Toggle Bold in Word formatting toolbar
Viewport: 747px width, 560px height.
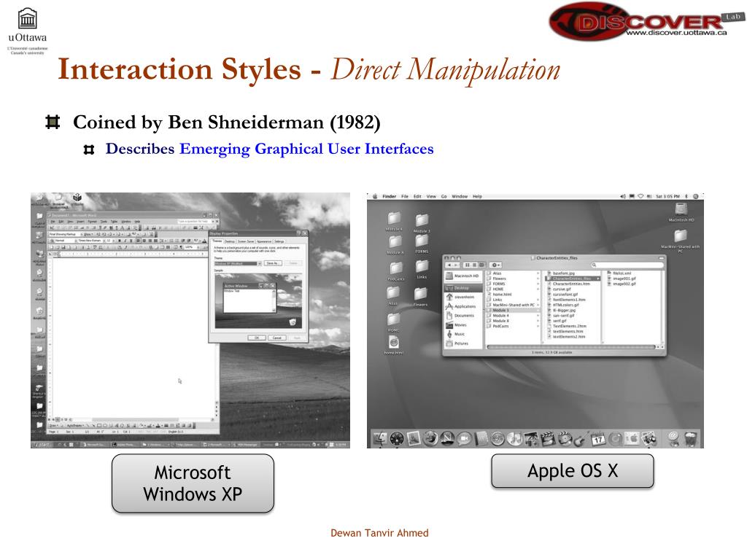[120, 241]
